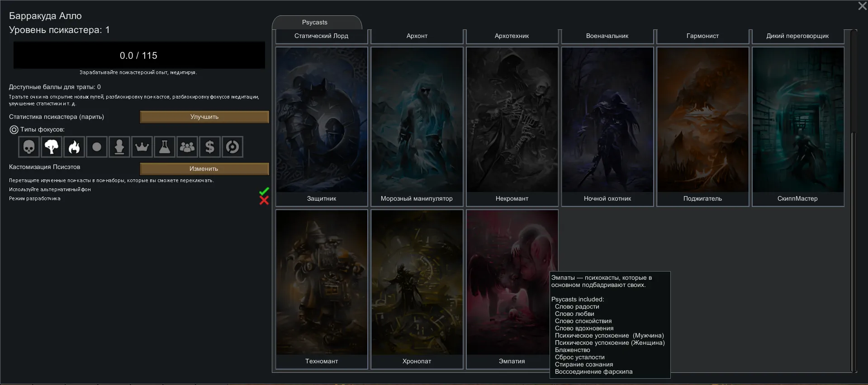This screenshot has height=385, width=868.
Task: Close the psycaster window with X
Action: [862, 6]
